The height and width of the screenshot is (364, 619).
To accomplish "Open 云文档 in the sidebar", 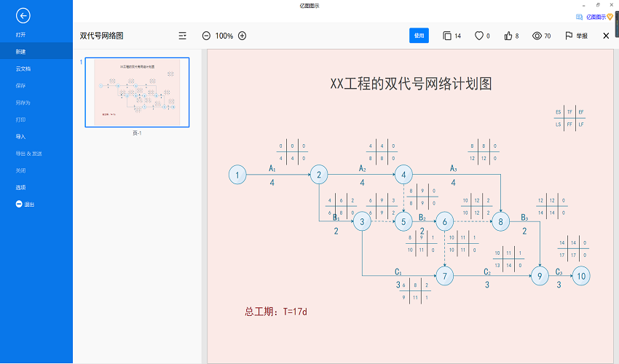I will pyautogui.click(x=23, y=69).
